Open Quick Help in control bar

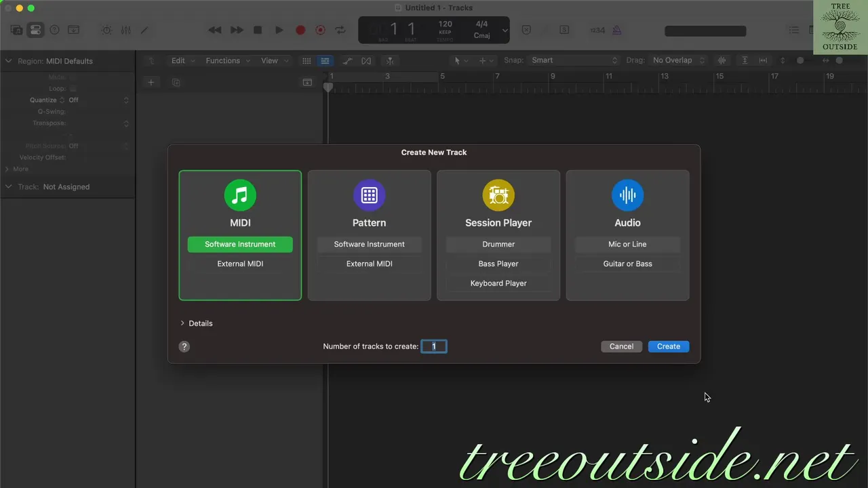click(x=54, y=30)
